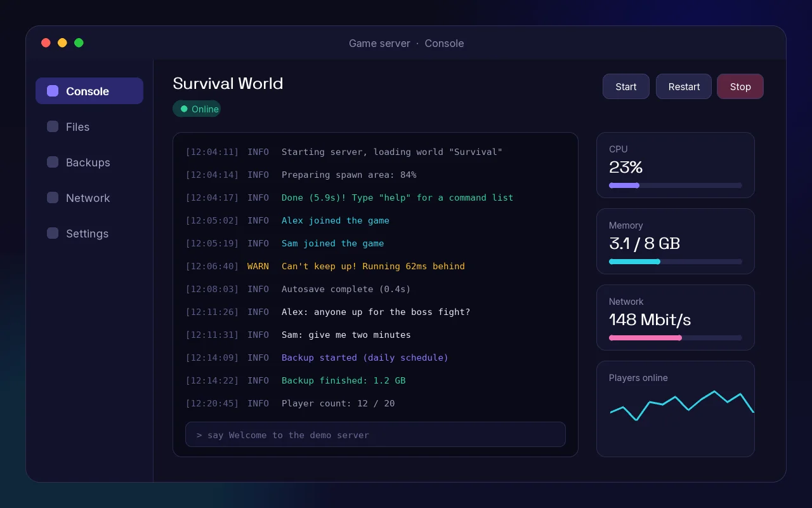Screen dimensions: 812x508
Task: Open the Network section label
Action: pyautogui.click(x=88, y=198)
